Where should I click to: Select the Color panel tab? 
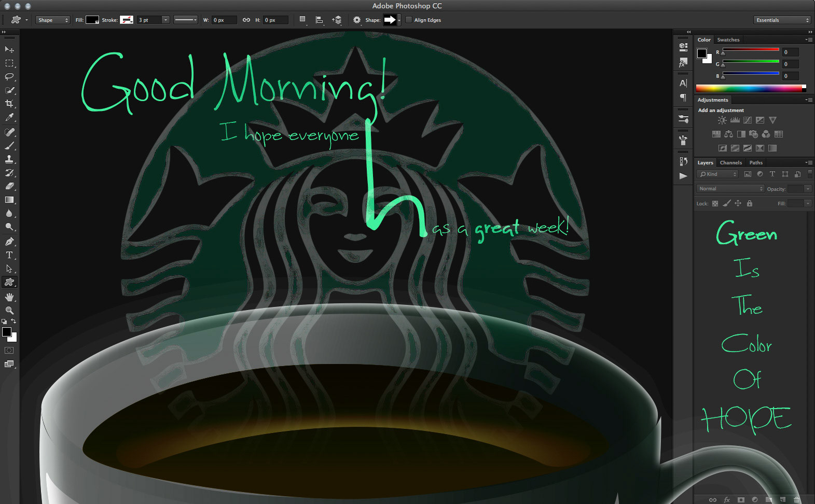click(x=704, y=40)
